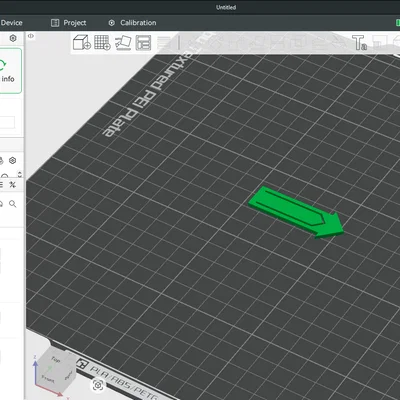400x400 pixels.
Task: Click the Add object cube icon
Action: click(x=82, y=42)
